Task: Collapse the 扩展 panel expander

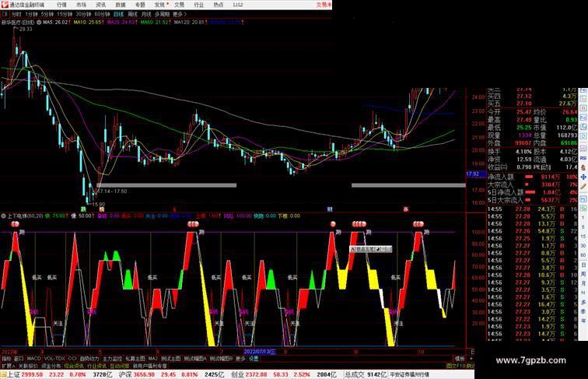Action: (x=8, y=366)
